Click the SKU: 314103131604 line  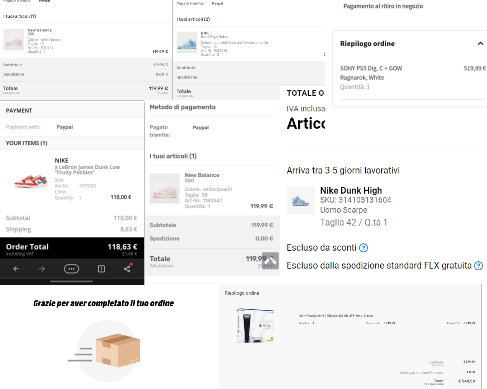tap(356, 200)
